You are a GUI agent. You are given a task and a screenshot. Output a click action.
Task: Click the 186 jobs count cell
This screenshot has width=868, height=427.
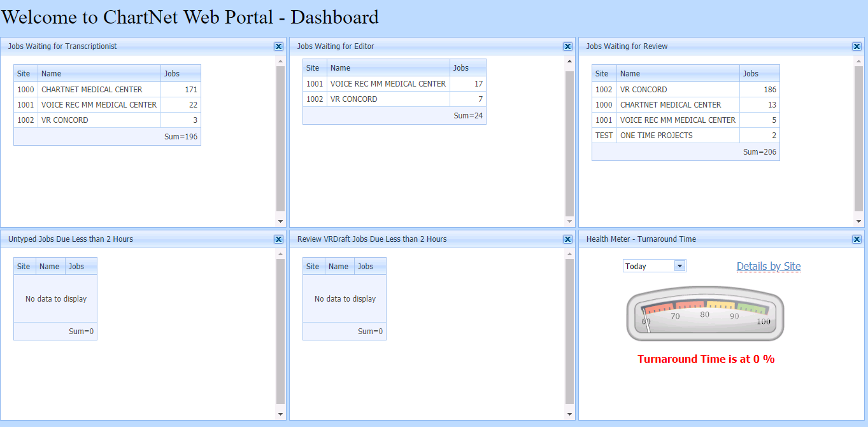(760, 90)
